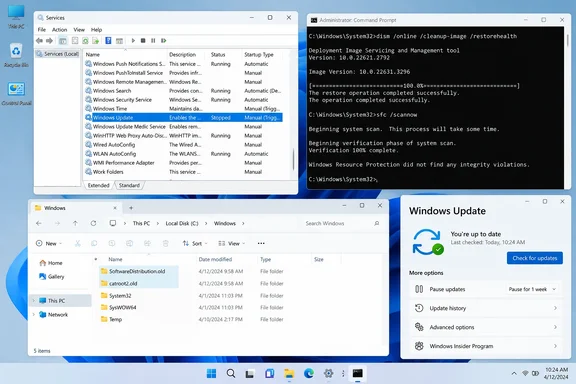Open taskbar Search magnifier icon
The width and height of the screenshot is (576, 384).
coord(231,374)
